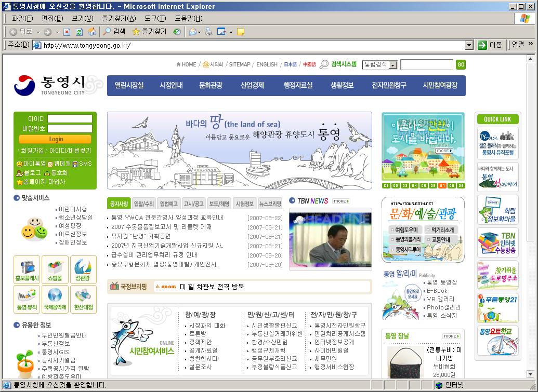Expand the Back button history arrow
The width and height of the screenshot is (538, 392).
tap(38, 32)
